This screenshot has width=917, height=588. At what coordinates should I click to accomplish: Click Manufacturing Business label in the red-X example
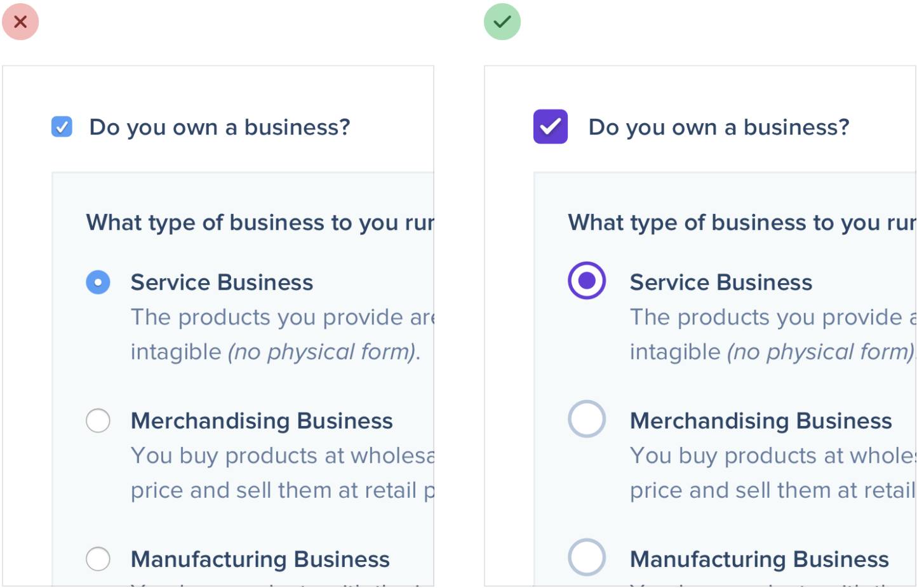pos(260,559)
